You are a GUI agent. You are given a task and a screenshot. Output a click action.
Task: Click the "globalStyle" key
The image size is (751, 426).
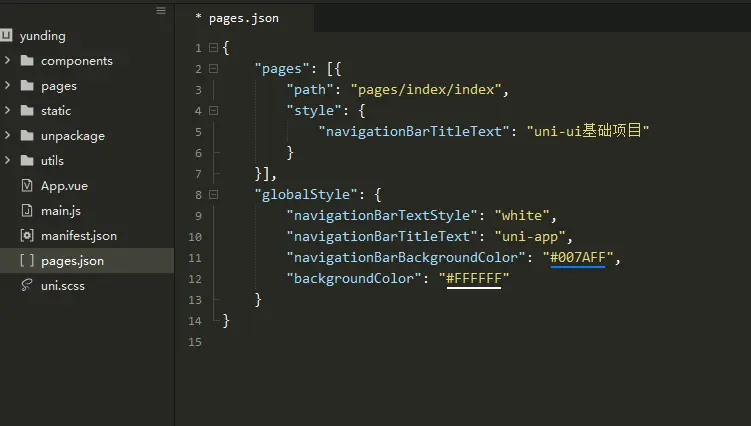(306, 195)
